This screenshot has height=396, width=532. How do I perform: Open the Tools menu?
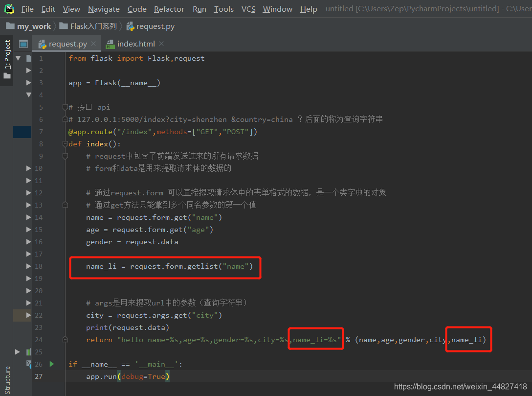tap(223, 9)
